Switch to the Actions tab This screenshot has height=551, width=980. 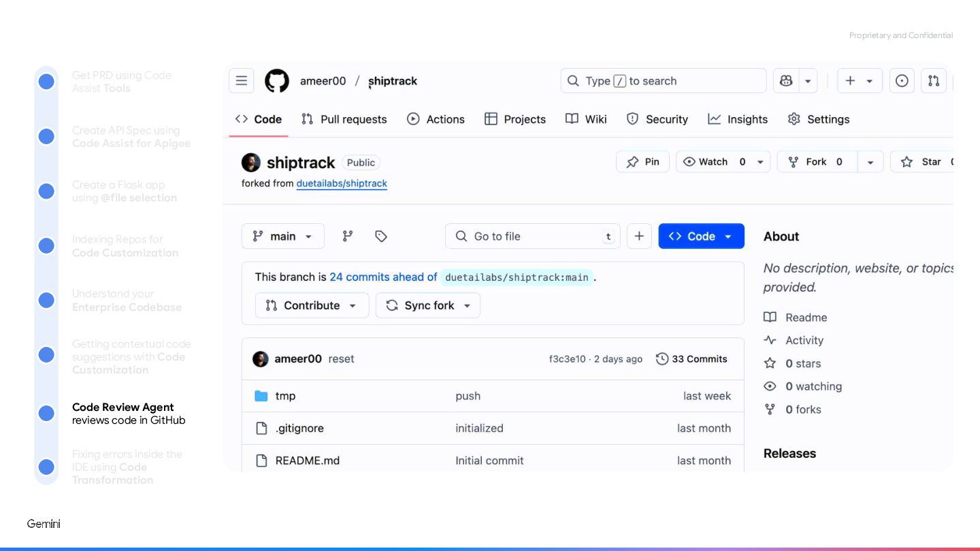(436, 119)
